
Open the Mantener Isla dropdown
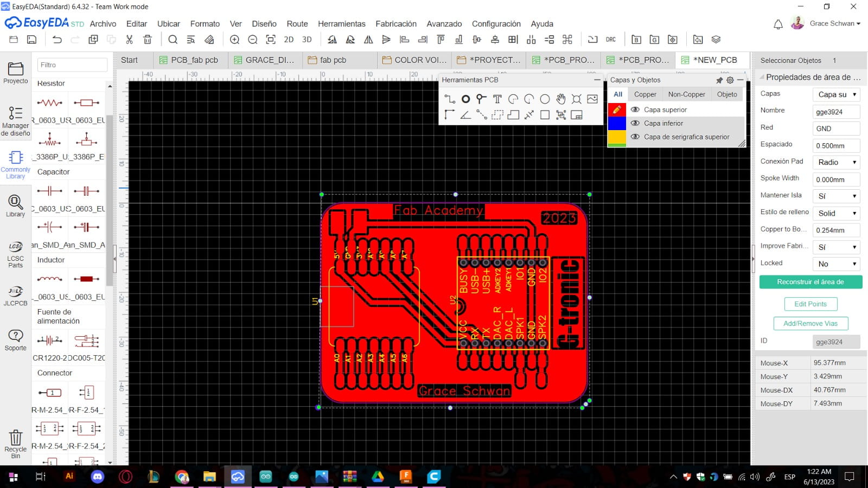click(x=837, y=196)
